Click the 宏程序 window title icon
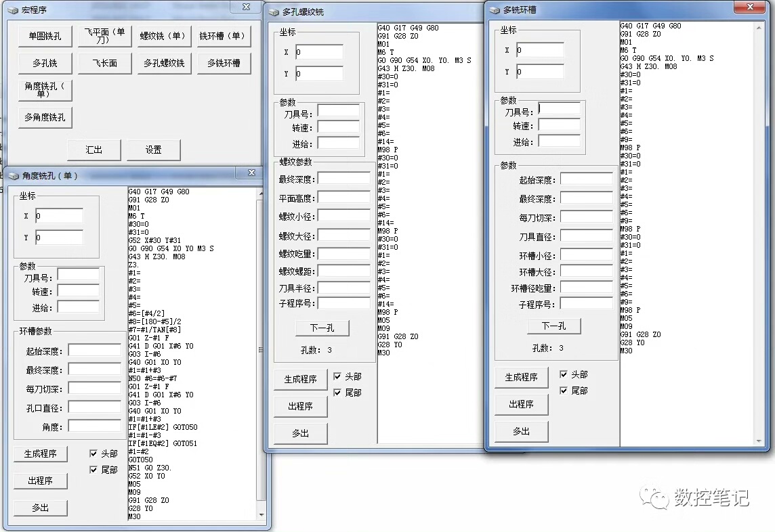This screenshot has width=775, height=532. click(x=13, y=10)
